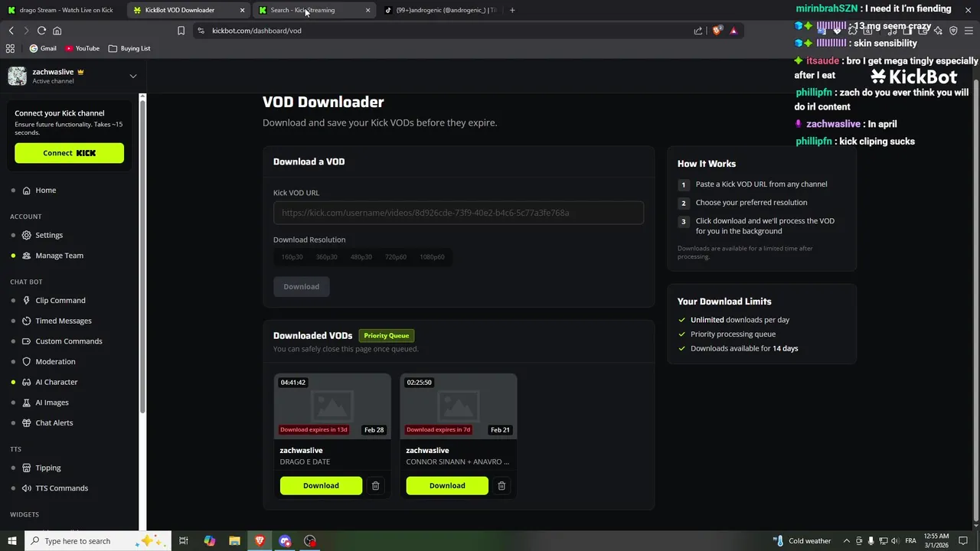This screenshot has width=980, height=551.
Task: Close the KickBot VOD Downloader tab
Action: [243, 10]
